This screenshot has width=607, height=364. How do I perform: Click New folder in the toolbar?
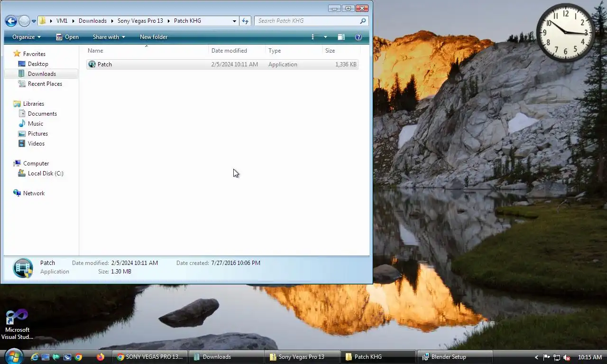(x=154, y=37)
